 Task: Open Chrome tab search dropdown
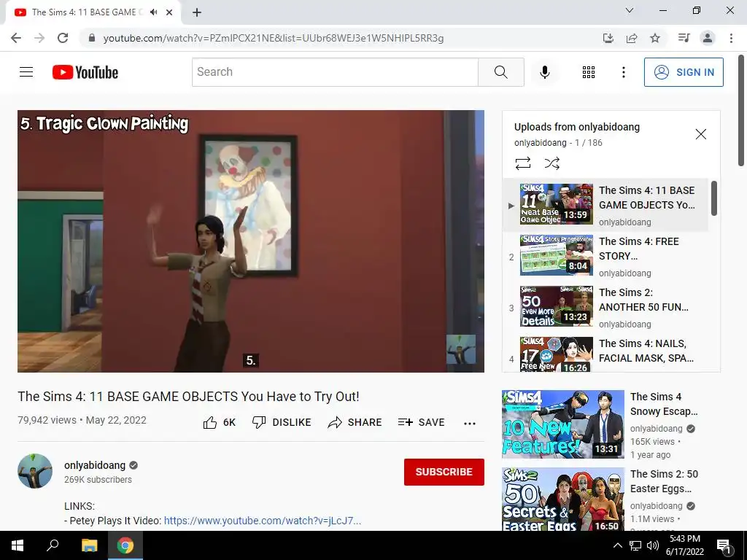click(x=630, y=10)
